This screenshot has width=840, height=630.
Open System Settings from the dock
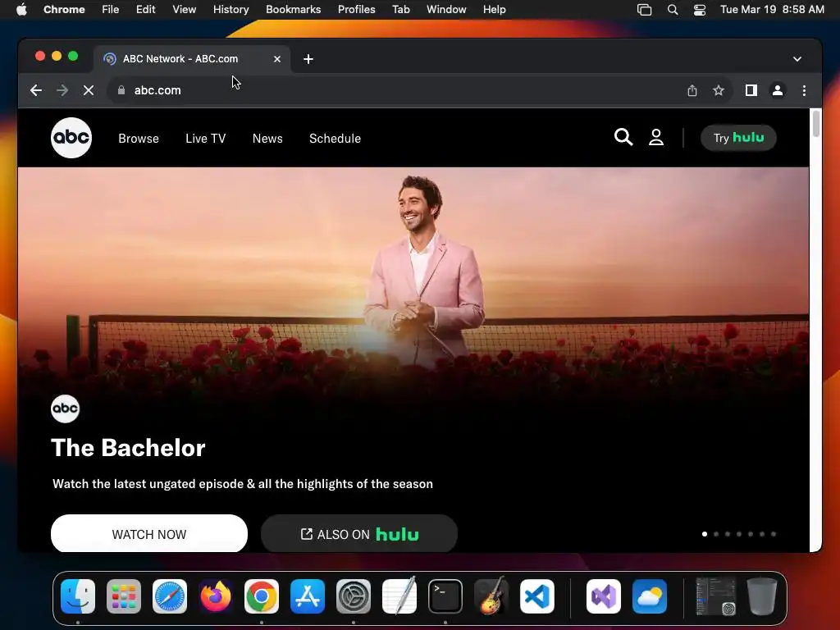[x=354, y=596]
